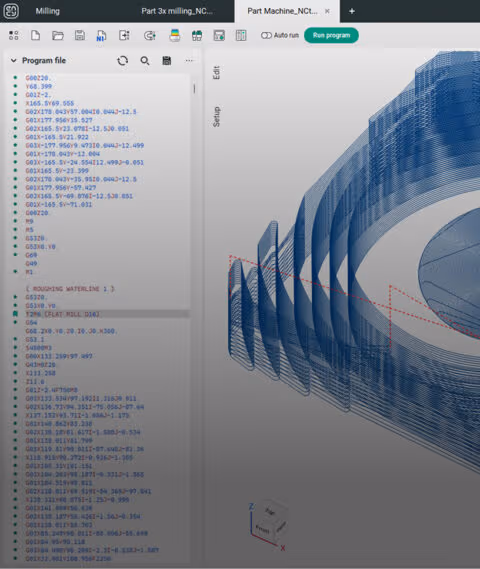Save the program file with dark floppy icon
Viewport: 480px width, 569px height.
[167, 61]
